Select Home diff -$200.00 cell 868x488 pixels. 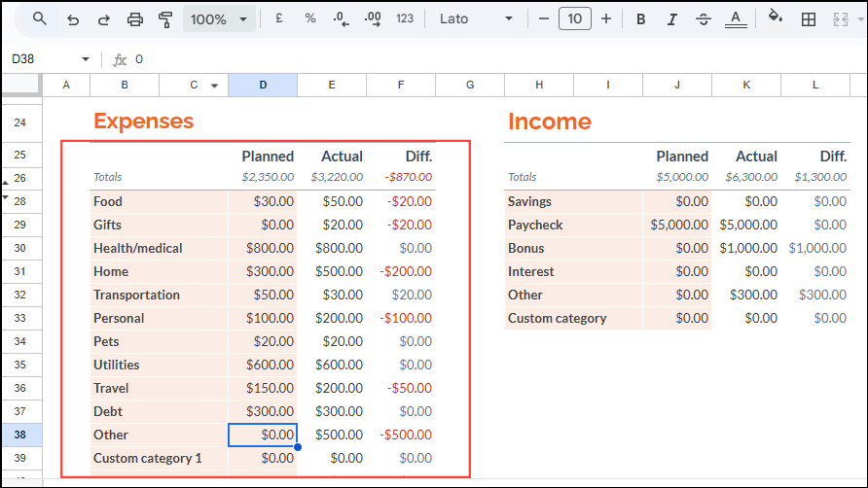[401, 271]
